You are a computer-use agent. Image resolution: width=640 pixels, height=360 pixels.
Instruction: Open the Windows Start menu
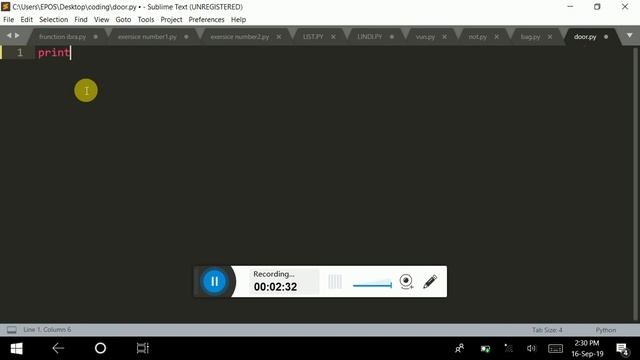16,349
